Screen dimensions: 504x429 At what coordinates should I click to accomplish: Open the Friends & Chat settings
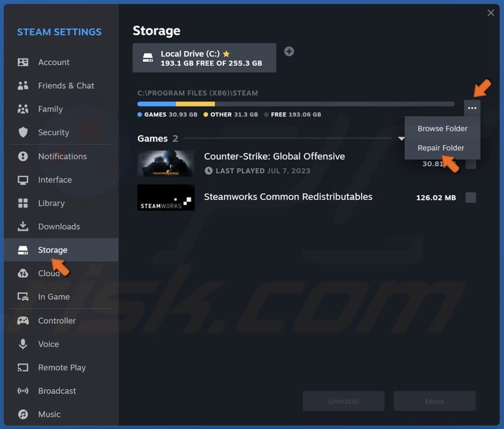[x=61, y=85]
